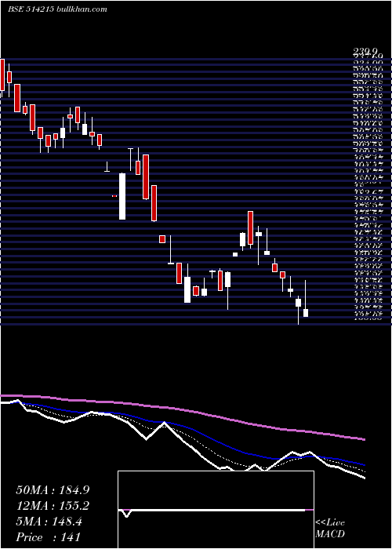The image size is (392, 549).
Task: Click the 239.9 top price label
Action: pyautogui.click(x=366, y=53)
